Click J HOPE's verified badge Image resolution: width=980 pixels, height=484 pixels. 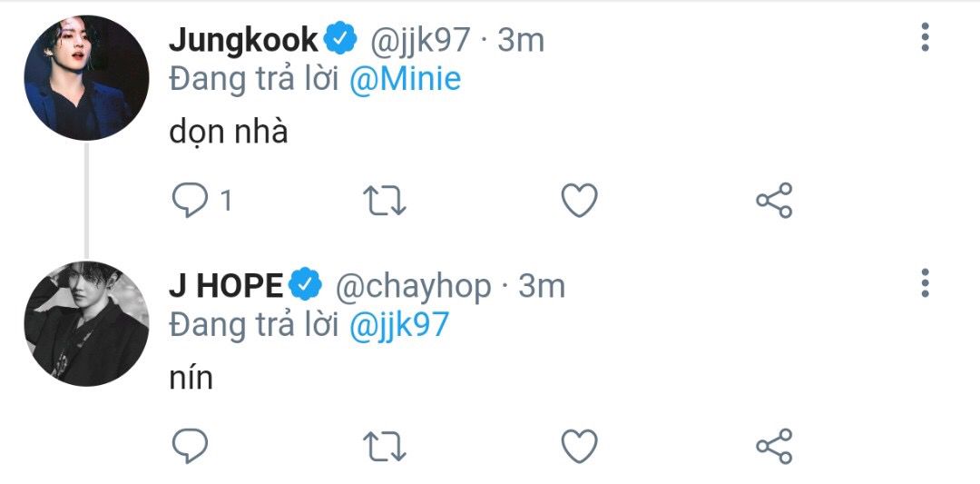306,285
